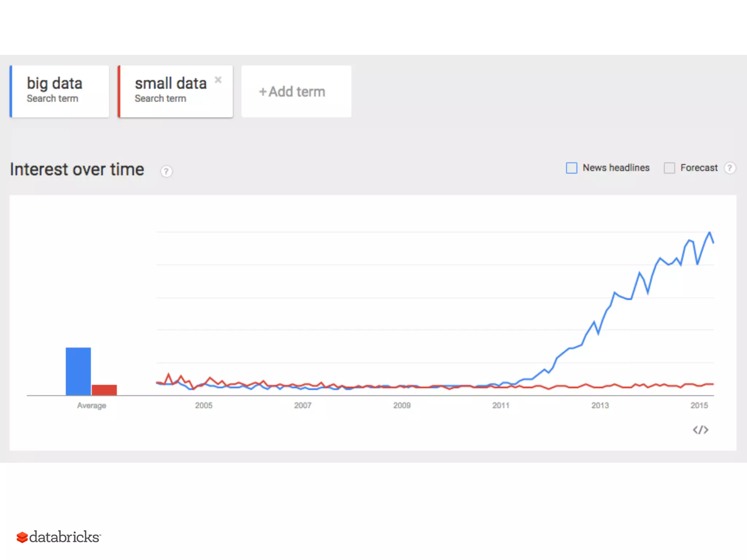Select the big data search term card

[59, 92]
